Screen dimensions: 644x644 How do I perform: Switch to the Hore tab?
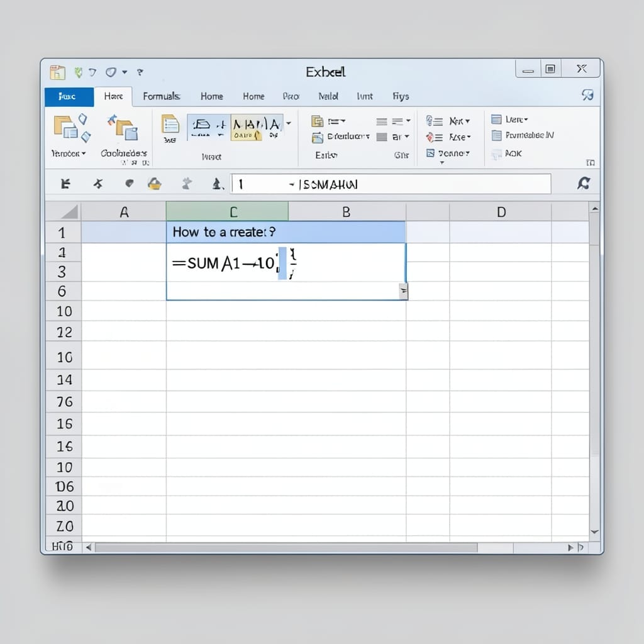113,96
